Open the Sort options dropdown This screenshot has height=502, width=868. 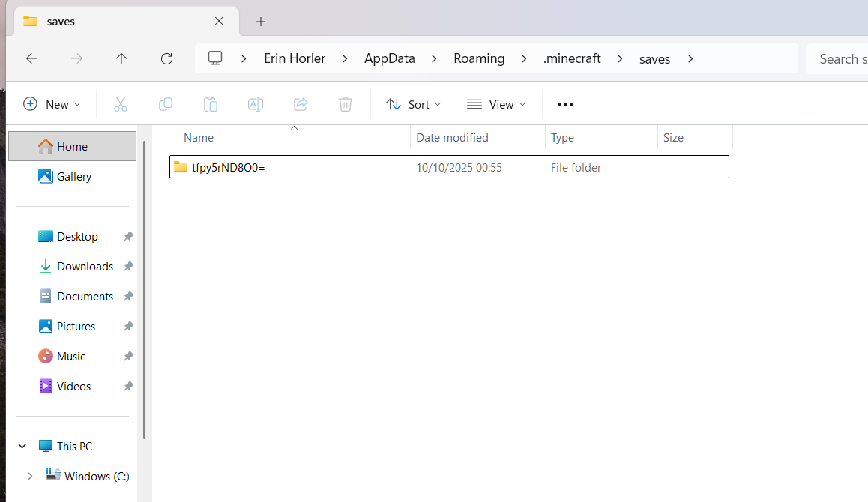(x=414, y=104)
